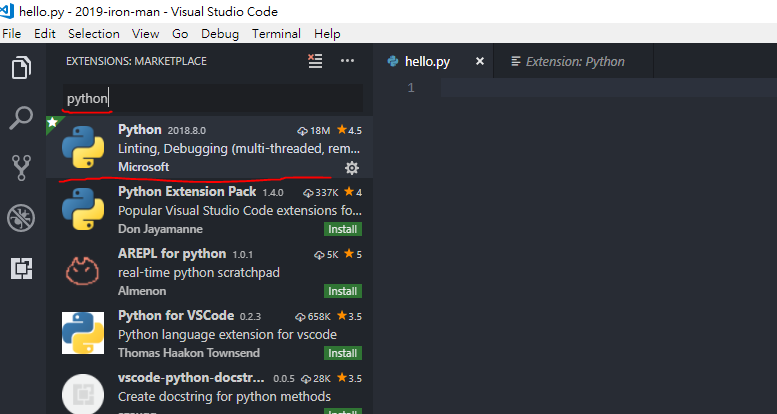Open the Source Control view icon
Image resolution: width=777 pixels, height=414 pixels.
21,167
